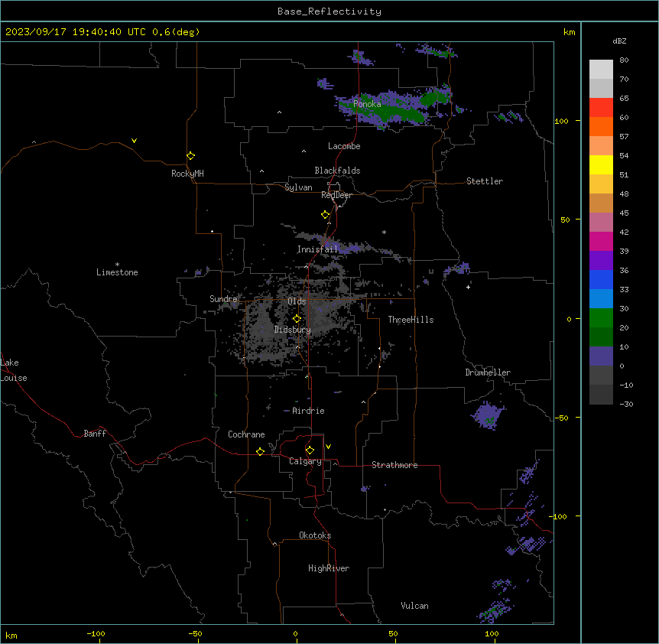The width and height of the screenshot is (659, 644).
Task: Click the -50 tick on the right vertical axis
Action: point(561,418)
